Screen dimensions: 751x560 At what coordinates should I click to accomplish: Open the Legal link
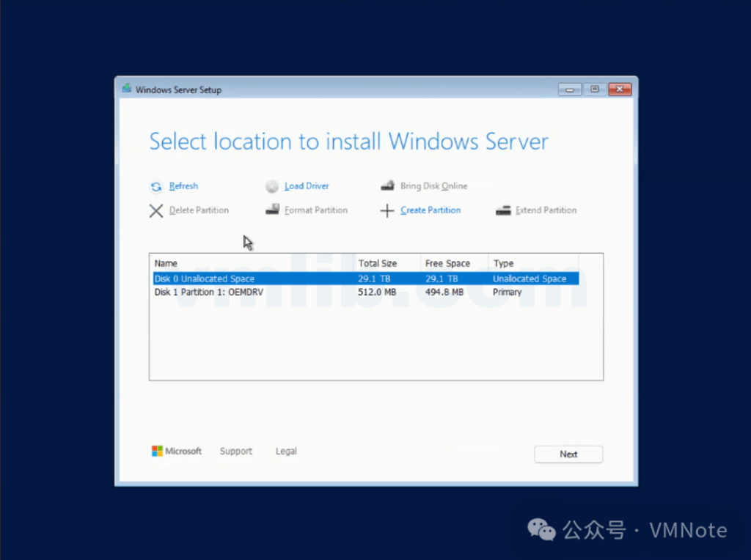[x=285, y=451]
